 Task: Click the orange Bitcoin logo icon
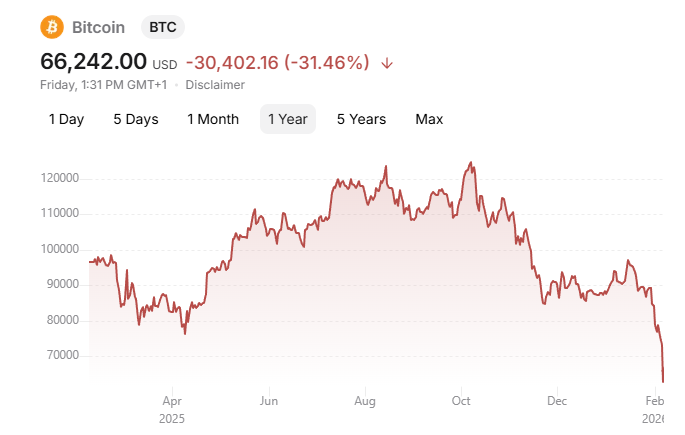coord(51,27)
